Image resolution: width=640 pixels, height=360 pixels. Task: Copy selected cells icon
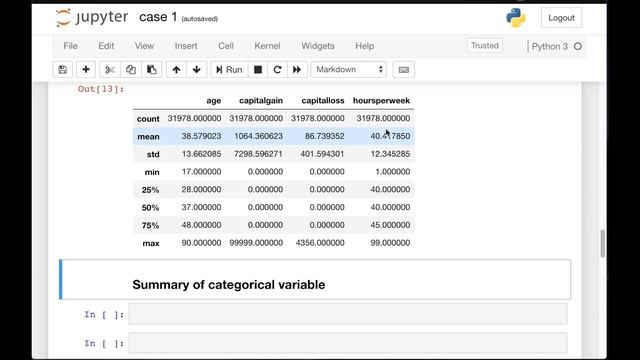[x=131, y=70]
